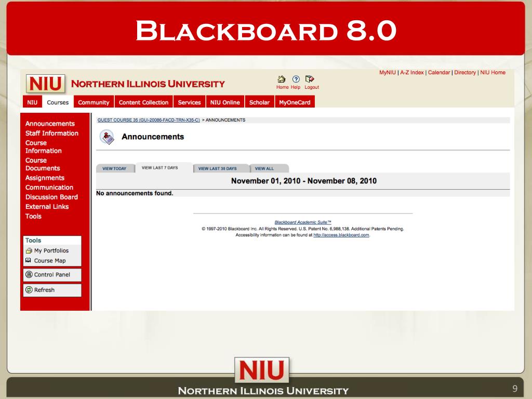This screenshot has width=532, height=399.
Task: Click 'No announcements found.' text
Action: pyautogui.click(x=135, y=193)
